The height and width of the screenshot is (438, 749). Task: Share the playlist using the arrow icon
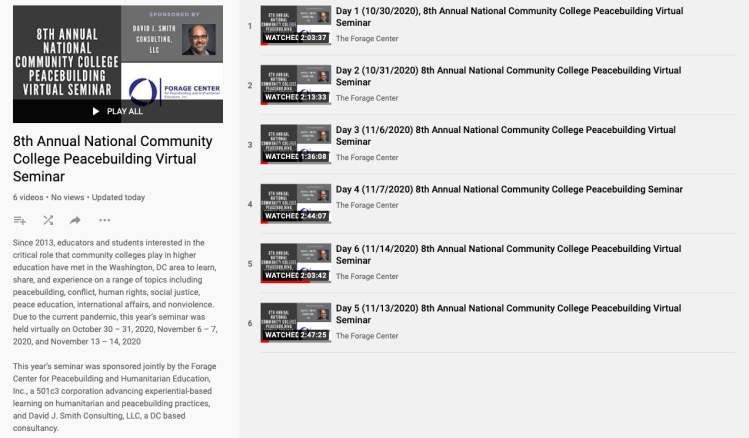coord(76,220)
